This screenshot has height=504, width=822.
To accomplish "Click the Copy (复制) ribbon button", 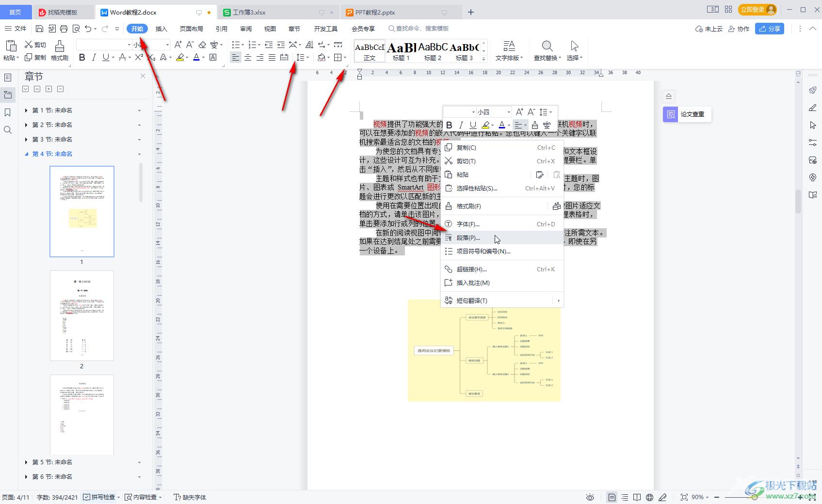I will point(35,57).
